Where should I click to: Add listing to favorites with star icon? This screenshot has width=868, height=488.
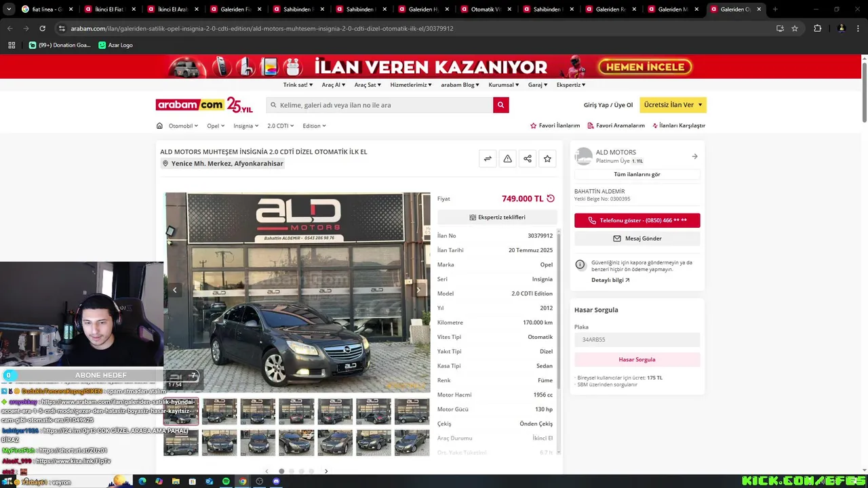[547, 159]
